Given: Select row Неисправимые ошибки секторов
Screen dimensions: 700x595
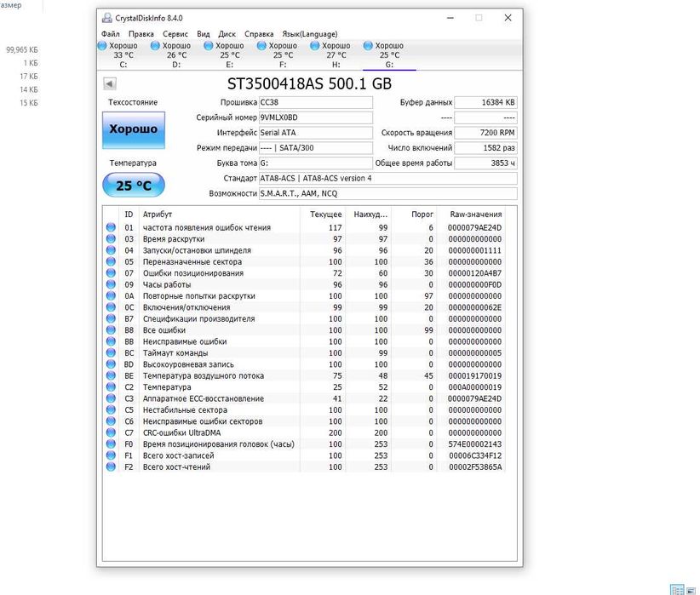Looking at the screenshot, I should (304, 421).
